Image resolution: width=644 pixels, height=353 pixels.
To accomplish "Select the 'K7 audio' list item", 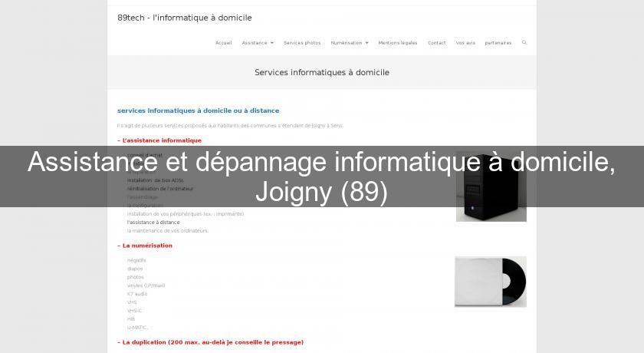I will coord(137,294).
